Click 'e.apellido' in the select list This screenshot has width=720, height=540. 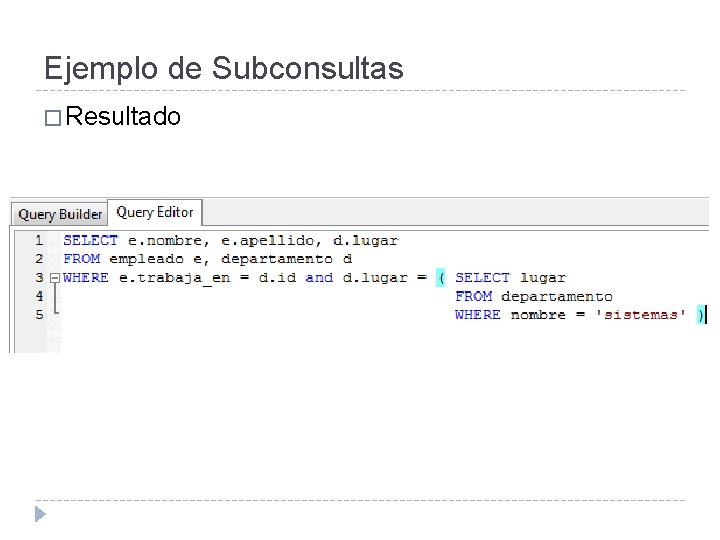tap(267, 241)
